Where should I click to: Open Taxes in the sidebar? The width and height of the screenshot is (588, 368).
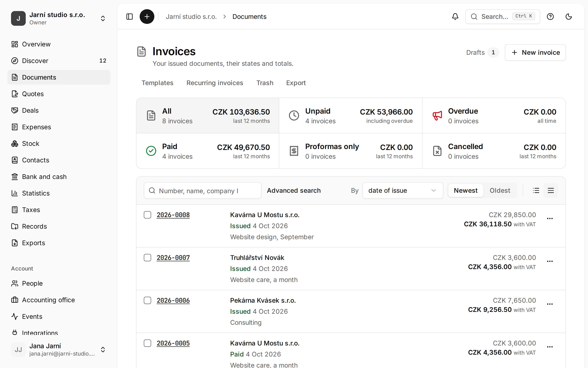(59, 210)
